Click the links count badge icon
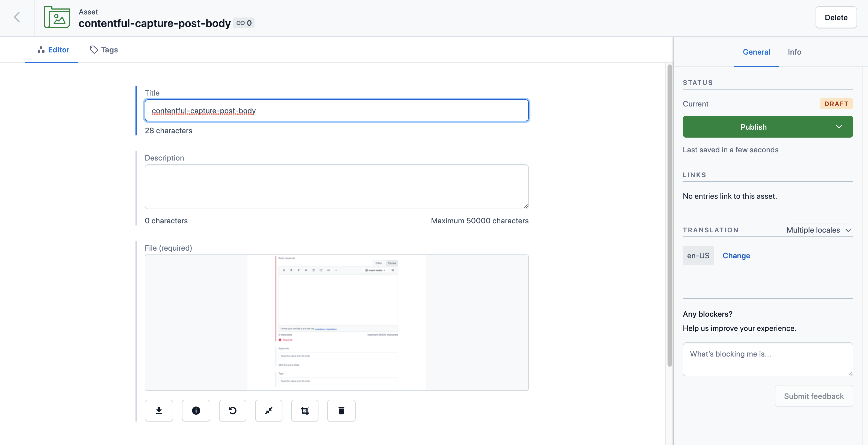 pyautogui.click(x=244, y=23)
